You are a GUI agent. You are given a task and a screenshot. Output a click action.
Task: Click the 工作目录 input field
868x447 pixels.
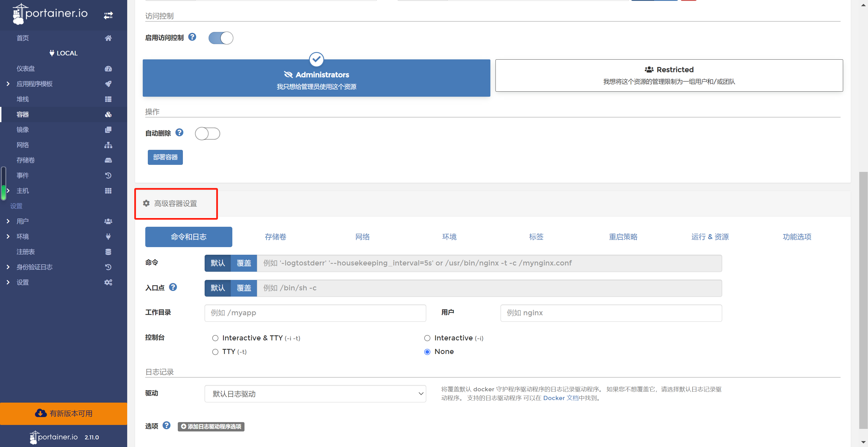click(315, 313)
